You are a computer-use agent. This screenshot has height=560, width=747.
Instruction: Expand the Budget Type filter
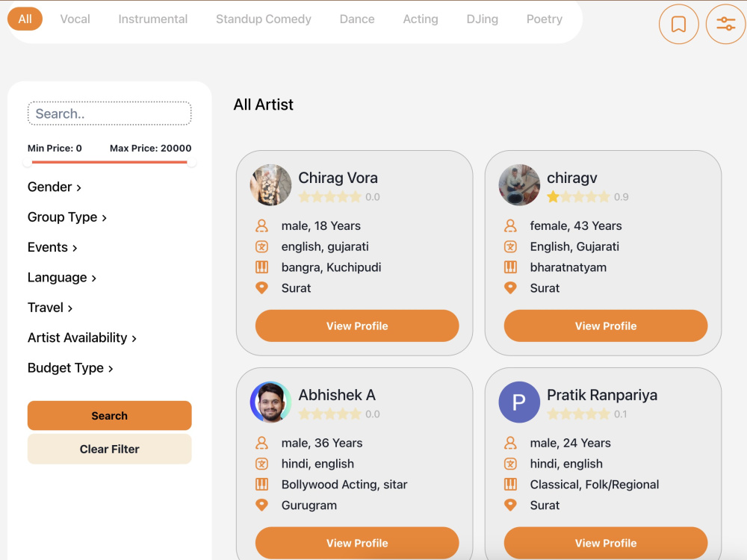coord(70,367)
